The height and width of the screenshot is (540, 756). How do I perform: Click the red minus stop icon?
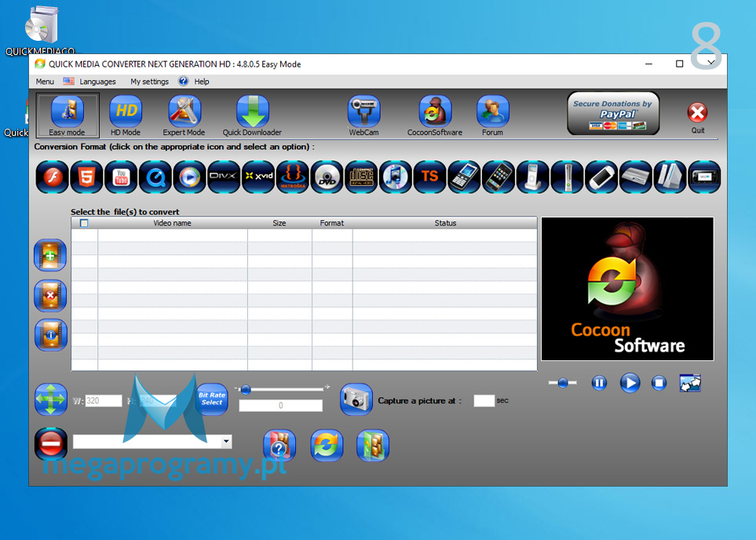[x=50, y=443]
